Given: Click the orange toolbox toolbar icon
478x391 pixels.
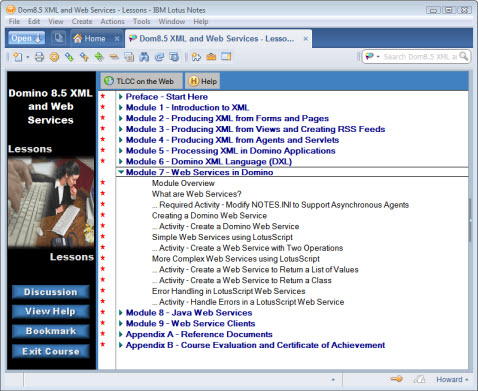Looking at the screenshot, I should (211, 57).
